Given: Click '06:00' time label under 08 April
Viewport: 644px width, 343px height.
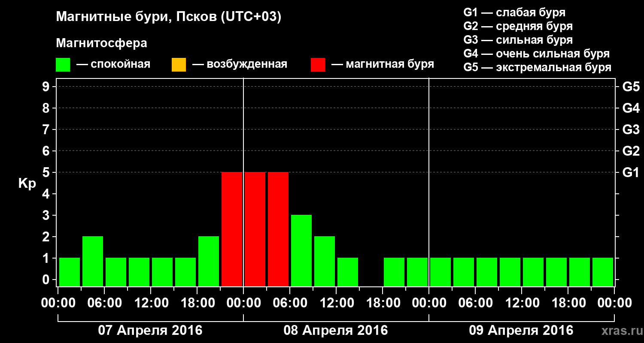Looking at the screenshot, I should coord(289,303).
